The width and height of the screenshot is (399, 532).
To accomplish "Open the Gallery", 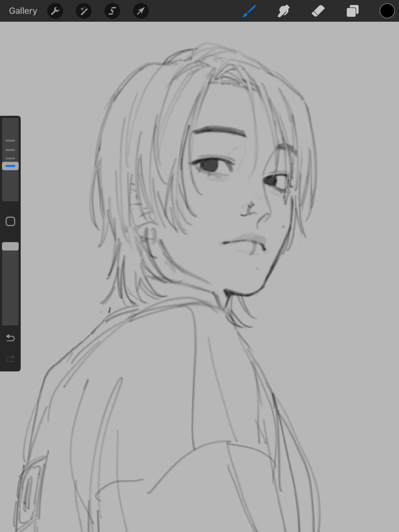I will coord(23,11).
